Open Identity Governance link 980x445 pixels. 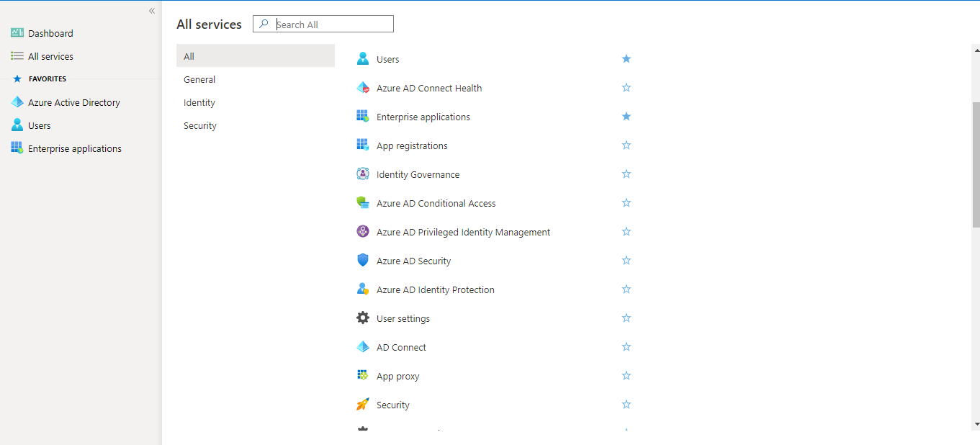(418, 174)
